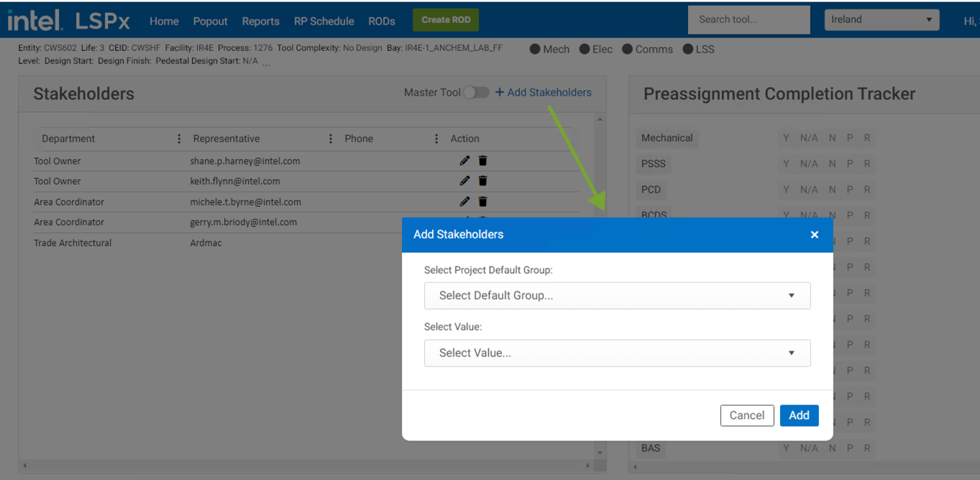Click the Search tool input field
Screen dimensions: 980x480
[748, 20]
